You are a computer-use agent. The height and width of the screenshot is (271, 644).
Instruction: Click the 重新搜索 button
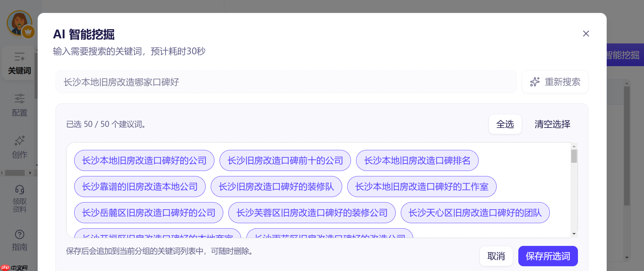[x=555, y=82]
